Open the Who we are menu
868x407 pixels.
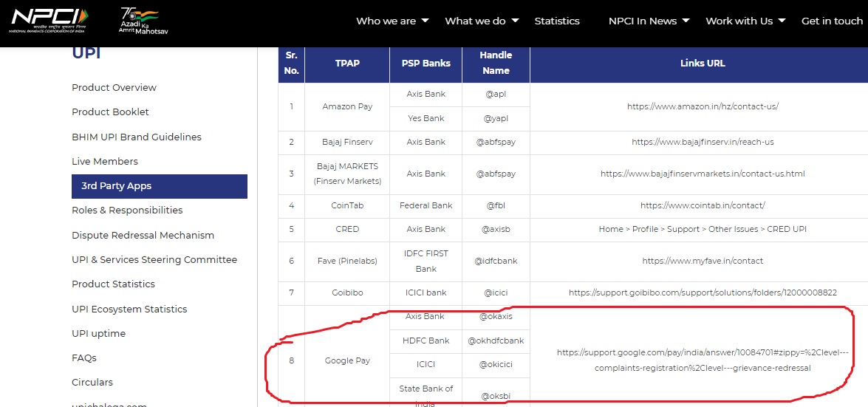[x=386, y=21]
